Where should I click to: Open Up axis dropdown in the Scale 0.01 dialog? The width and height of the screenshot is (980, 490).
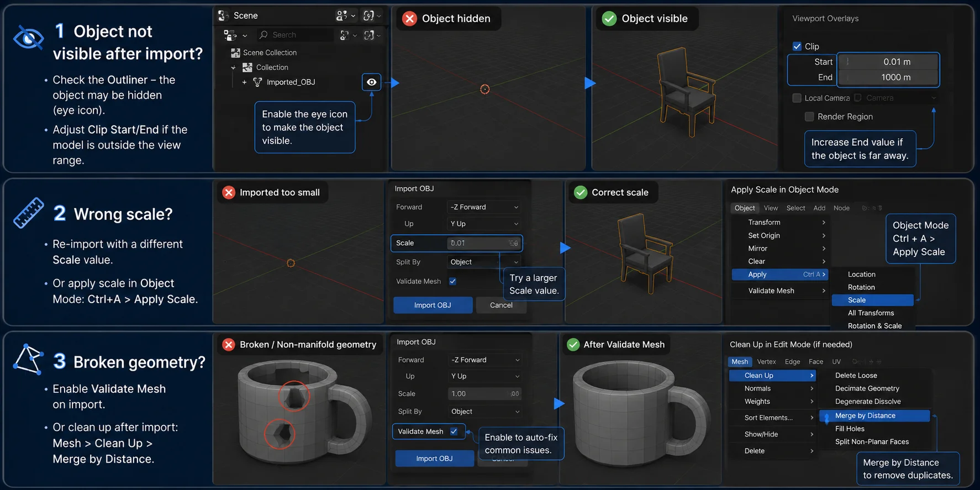[484, 224]
